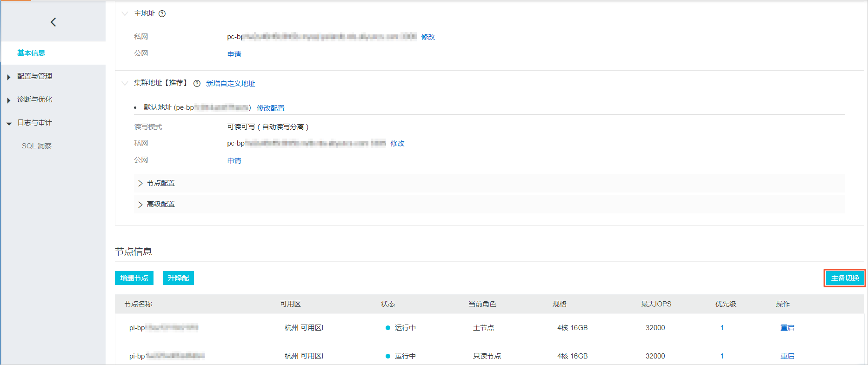Click the 节点名称 column header
The width and height of the screenshot is (868, 365).
(x=138, y=304)
